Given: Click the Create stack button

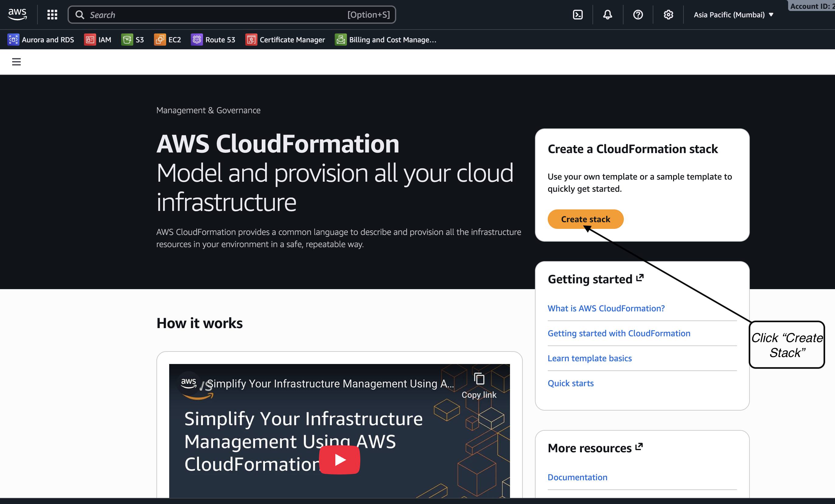Looking at the screenshot, I should pyautogui.click(x=585, y=219).
